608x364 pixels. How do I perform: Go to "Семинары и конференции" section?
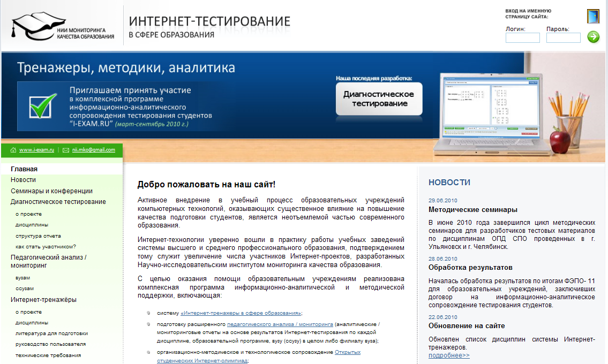coord(51,191)
